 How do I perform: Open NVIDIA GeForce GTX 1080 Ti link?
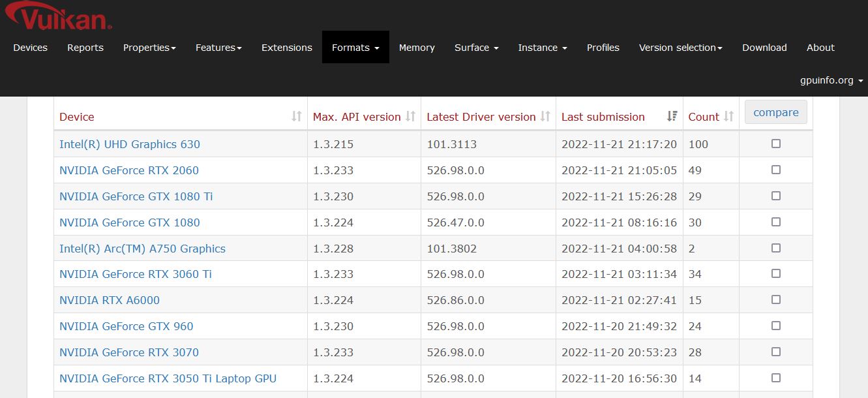tap(136, 196)
